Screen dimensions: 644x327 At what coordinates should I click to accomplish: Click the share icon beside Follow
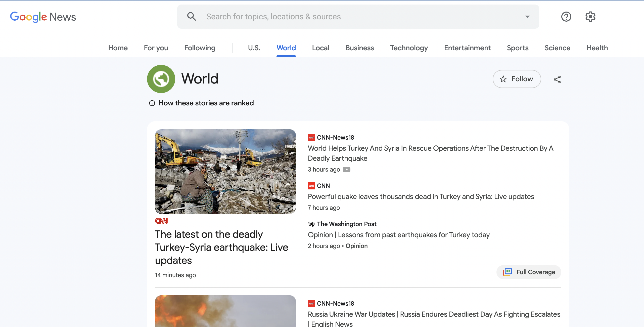point(557,79)
